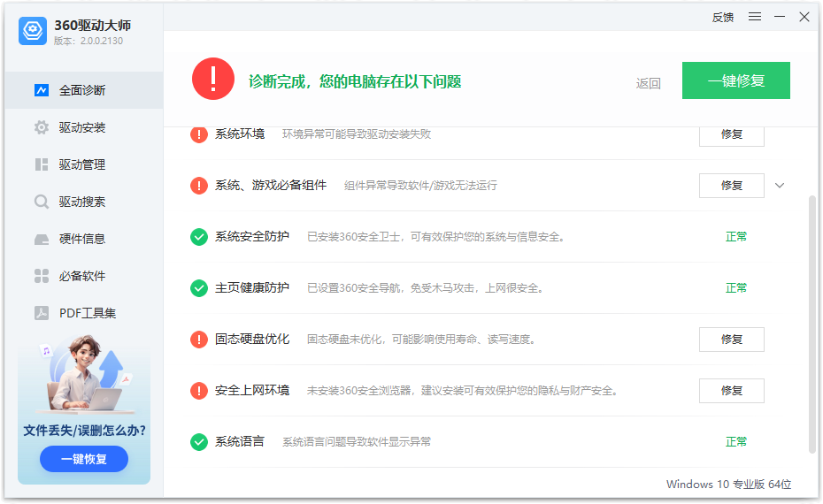Click the 正常 status for 系统安全防护
Viewport: 823px width, 504px height.
[736, 237]
